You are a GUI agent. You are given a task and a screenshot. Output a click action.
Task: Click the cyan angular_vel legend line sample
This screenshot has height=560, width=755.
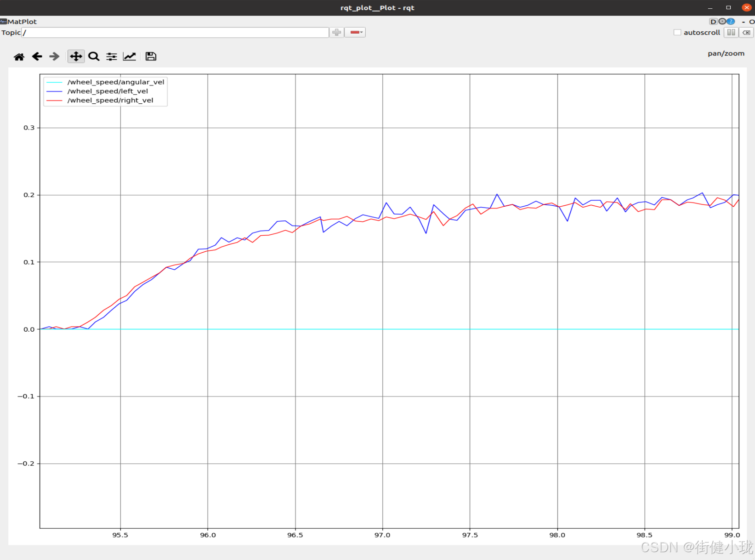(x=54, y=82)
